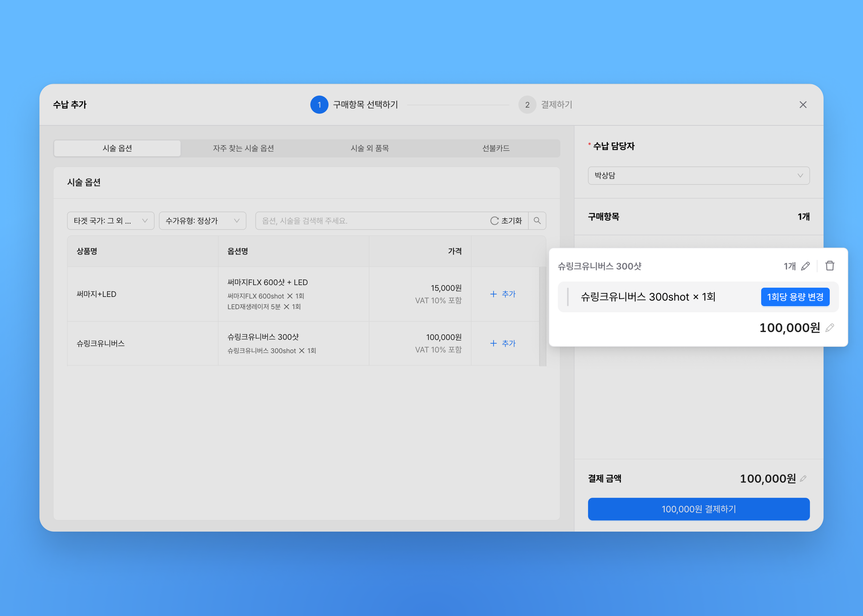Image resolution: width=863 pixels, height=616 pixels.
Task: Click step 1 circle 구매항목 선택하기
Action: [x=319, y=105]
